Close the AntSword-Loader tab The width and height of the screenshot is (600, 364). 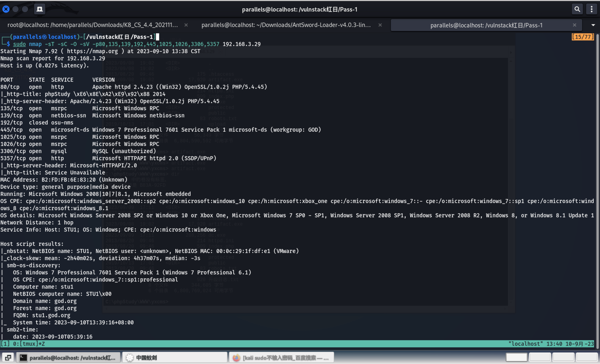(x=380, y=25)
